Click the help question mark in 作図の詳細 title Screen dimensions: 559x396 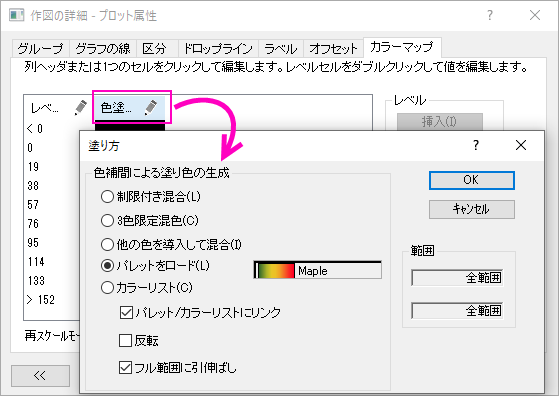tap(490, 15)
